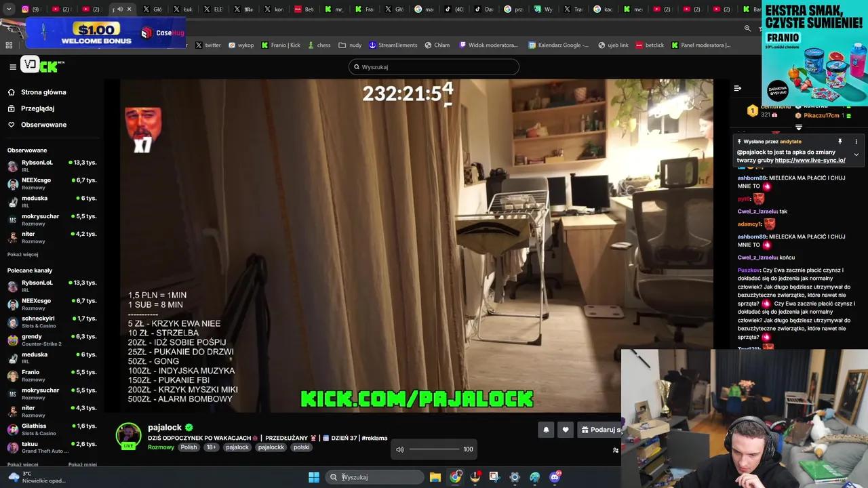Close the active browser tab
Viewport: 868px width, 488px height.
tap(129, 9)
